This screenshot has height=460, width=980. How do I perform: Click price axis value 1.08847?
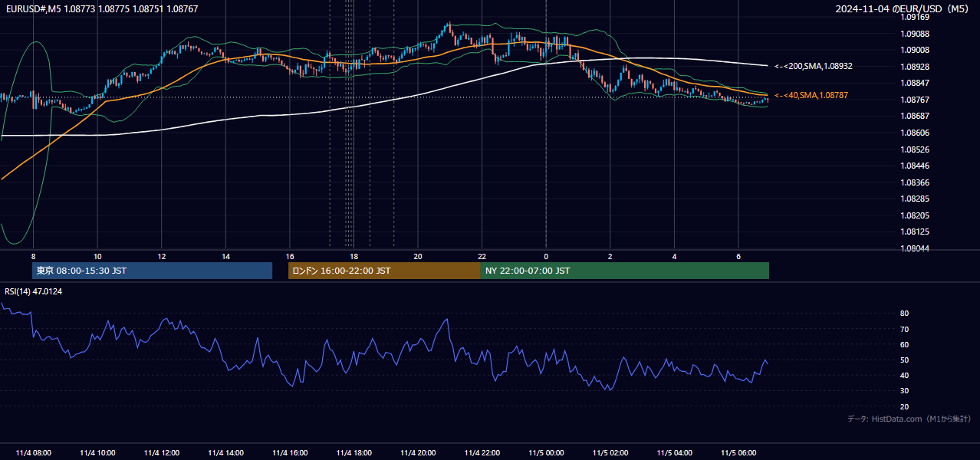tap(915, 83)
